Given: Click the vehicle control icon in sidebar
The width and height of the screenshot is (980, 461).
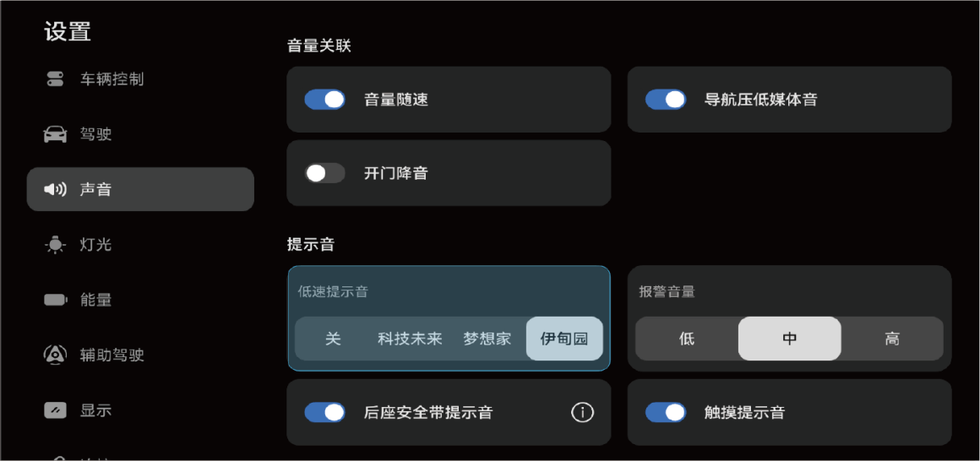Looking at the screenshot, I should (55, 79).
